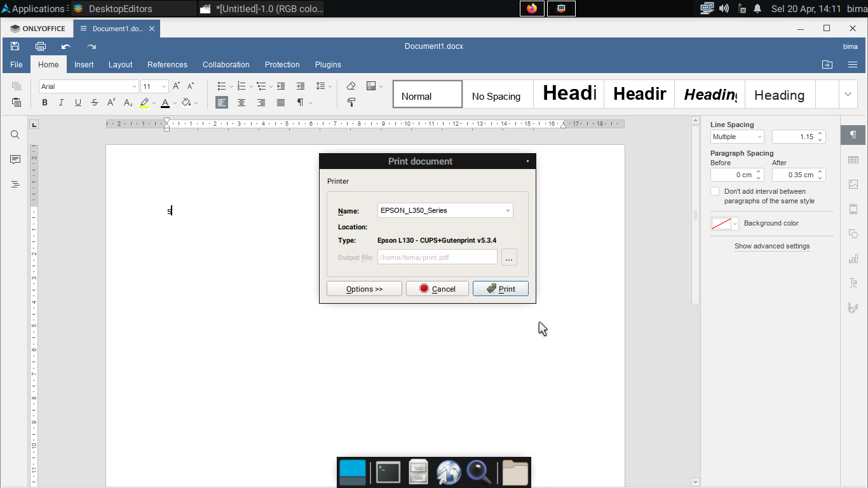
Task: Switch to the Collaboration tab
Action: pyautogui.click(x=226, y=64)
